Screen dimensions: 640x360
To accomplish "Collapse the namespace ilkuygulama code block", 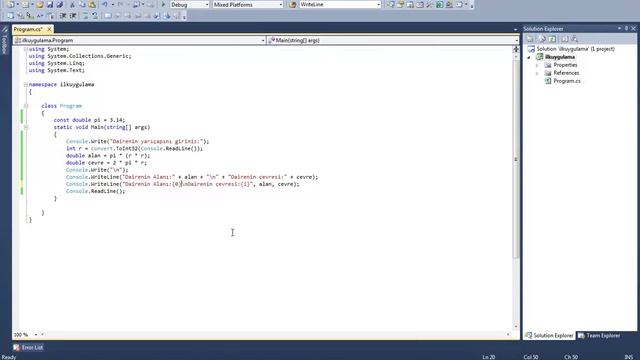I will (x=26, y=84).
